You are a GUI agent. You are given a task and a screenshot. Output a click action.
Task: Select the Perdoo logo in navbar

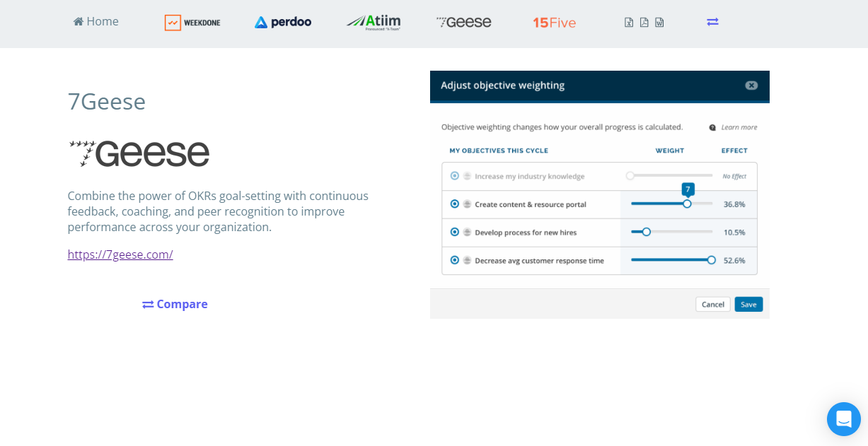[283, 23]
